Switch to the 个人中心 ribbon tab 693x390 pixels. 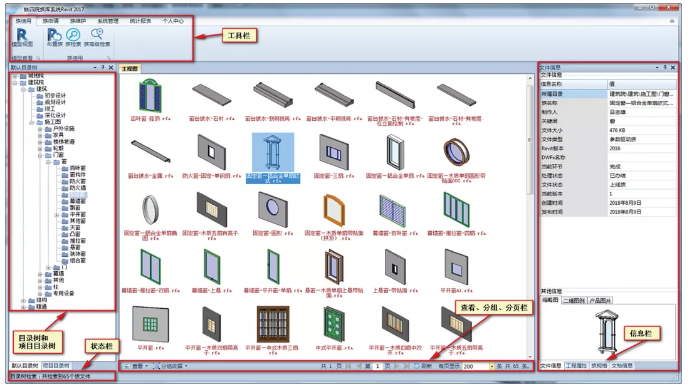coord(173,21)
